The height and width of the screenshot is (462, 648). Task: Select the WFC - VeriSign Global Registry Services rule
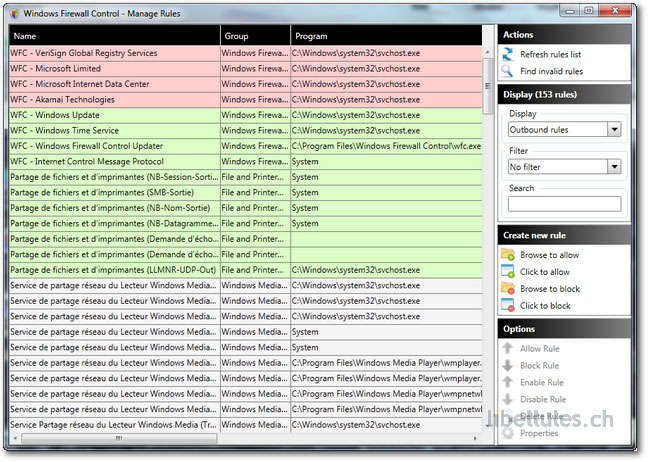coord(245,53)
